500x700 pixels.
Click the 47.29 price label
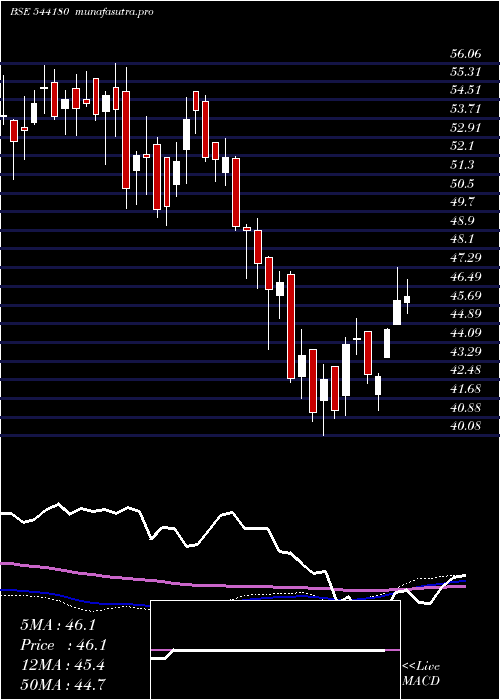tap(465, 258)
